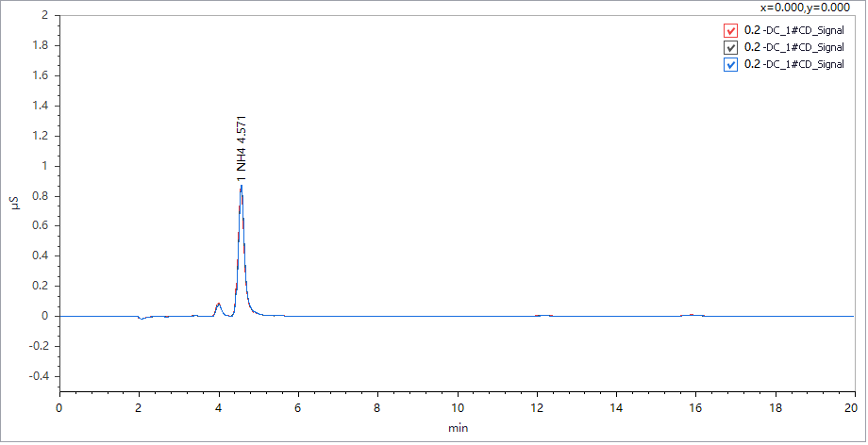868x445 pixels.
Task: Click the small bump near 12 minutes
Action: (x=544, y=316)
